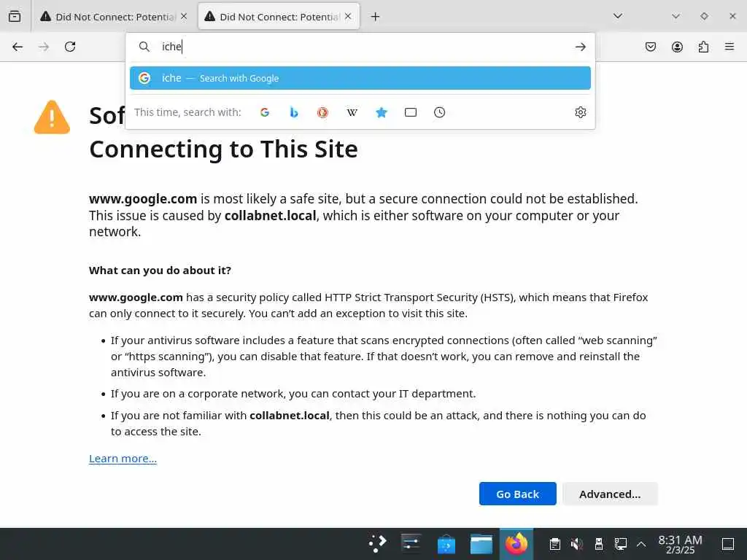Open the network connections tray icon
This screenshot has height=560, width=747.
point(620,544)
